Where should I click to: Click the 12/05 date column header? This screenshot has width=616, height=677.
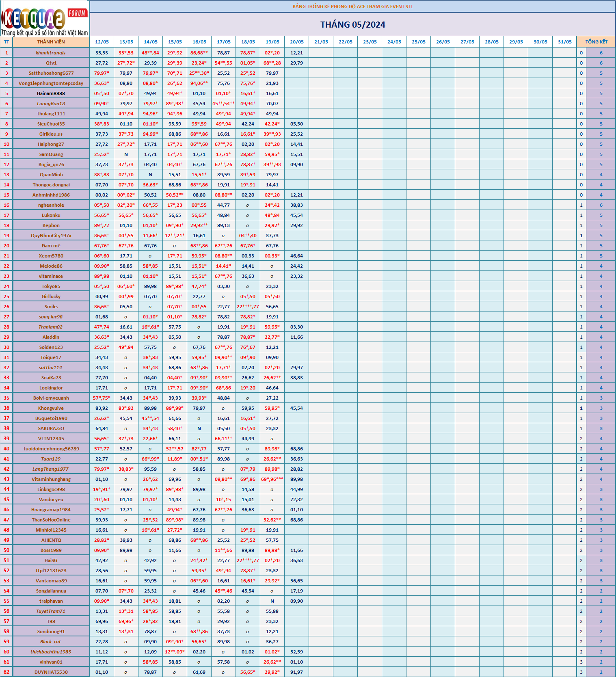click(102, 42)
